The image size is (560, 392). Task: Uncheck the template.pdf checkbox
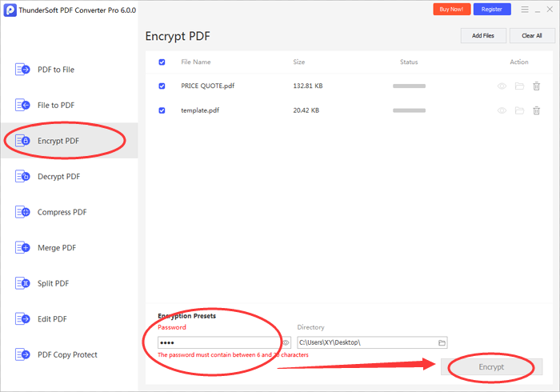[x=162, y=110]
